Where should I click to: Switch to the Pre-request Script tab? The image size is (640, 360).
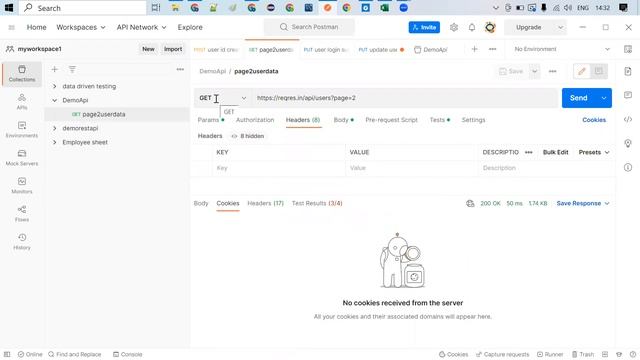tap(391, 120)
